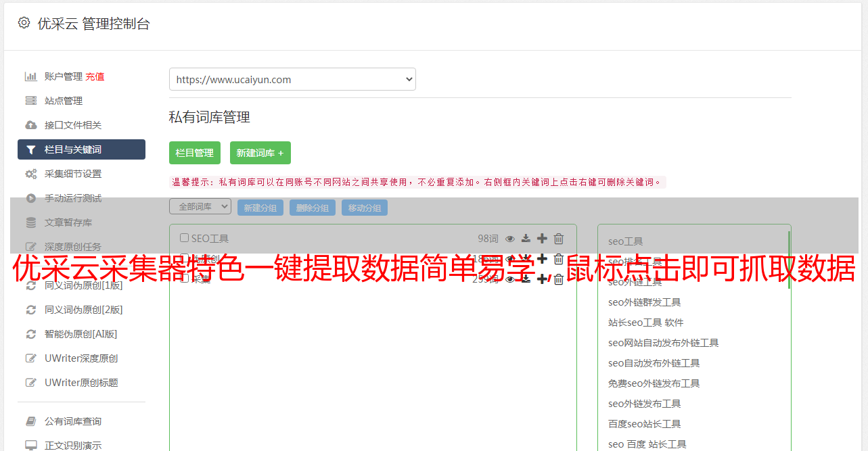Click the monitor icon of 正文识别演示
868x451 pixels.
click(x=31, y=446)
